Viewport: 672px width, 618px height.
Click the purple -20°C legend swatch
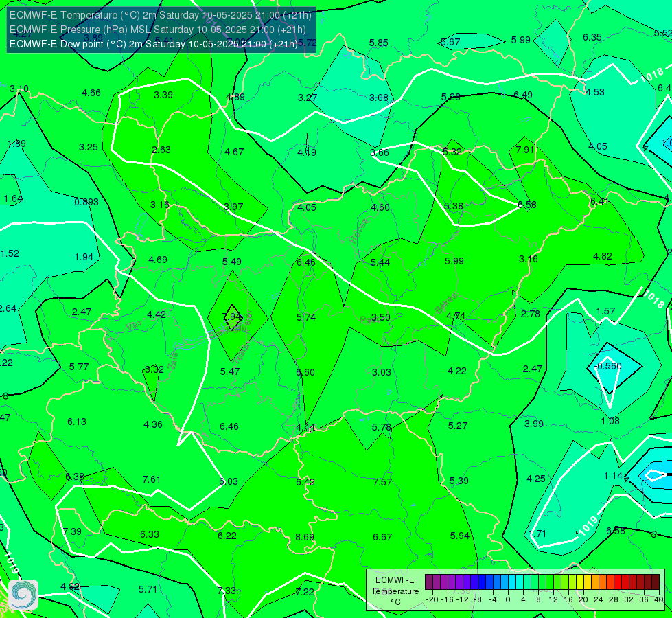pyautogui.click(x=429, y=582)
